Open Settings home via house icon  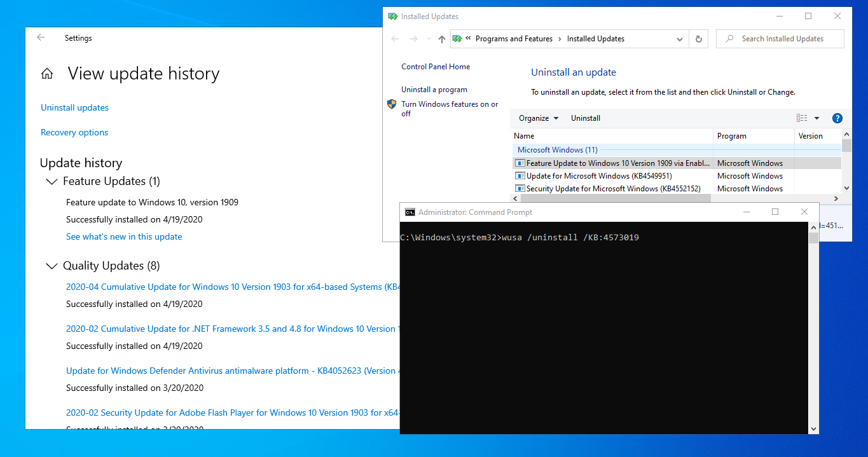pos(47,74)
